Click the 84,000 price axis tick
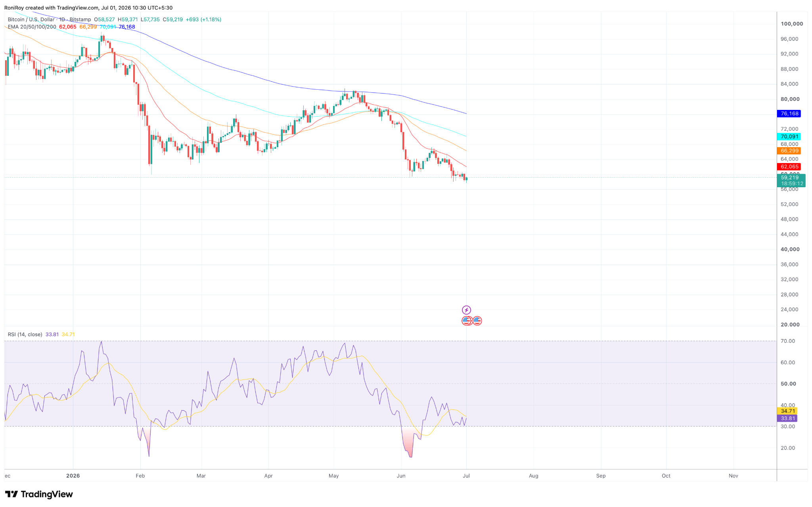 click(789, 84)
